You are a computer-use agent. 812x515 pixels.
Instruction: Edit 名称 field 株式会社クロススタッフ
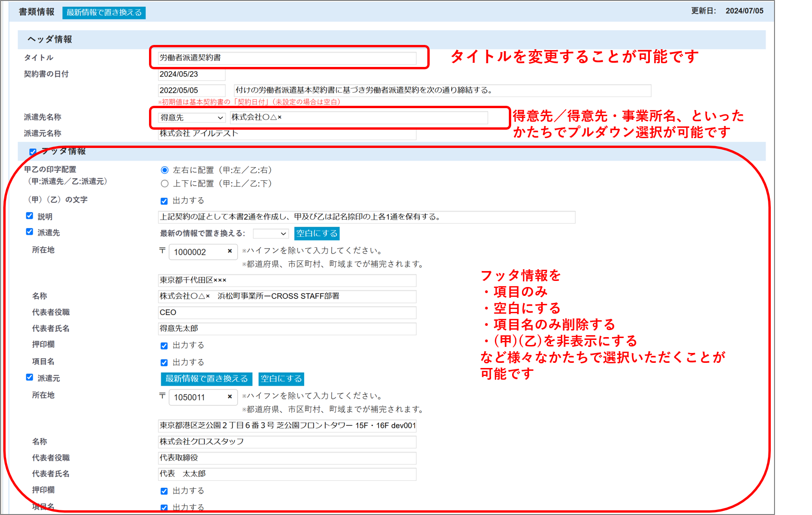click(x=287, y=442)
